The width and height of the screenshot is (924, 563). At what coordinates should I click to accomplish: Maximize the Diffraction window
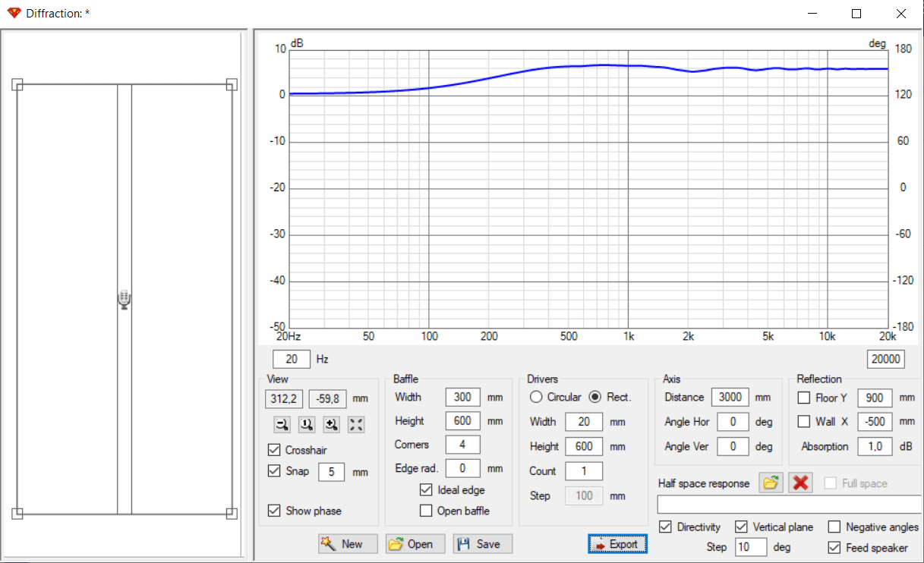point(856,14)
